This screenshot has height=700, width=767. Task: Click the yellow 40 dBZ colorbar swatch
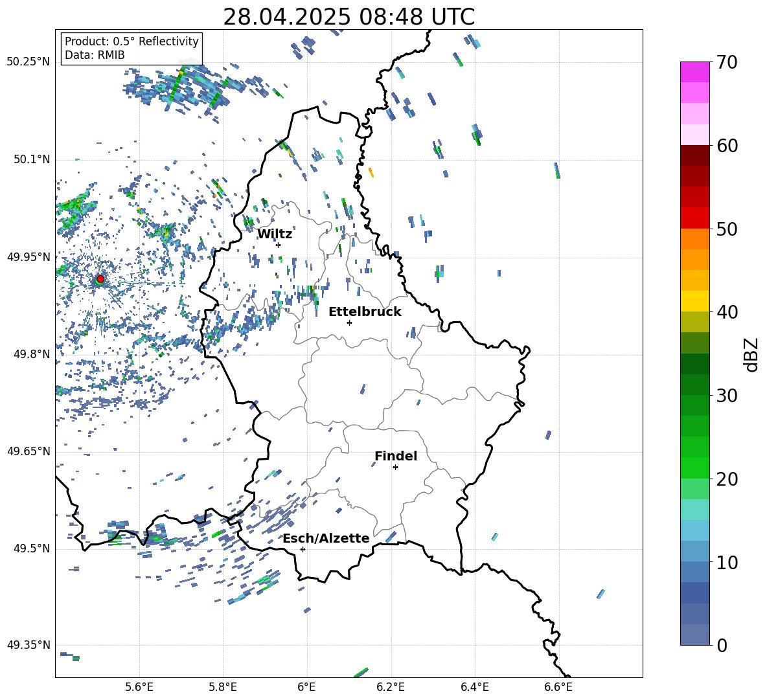coord(695,301)
